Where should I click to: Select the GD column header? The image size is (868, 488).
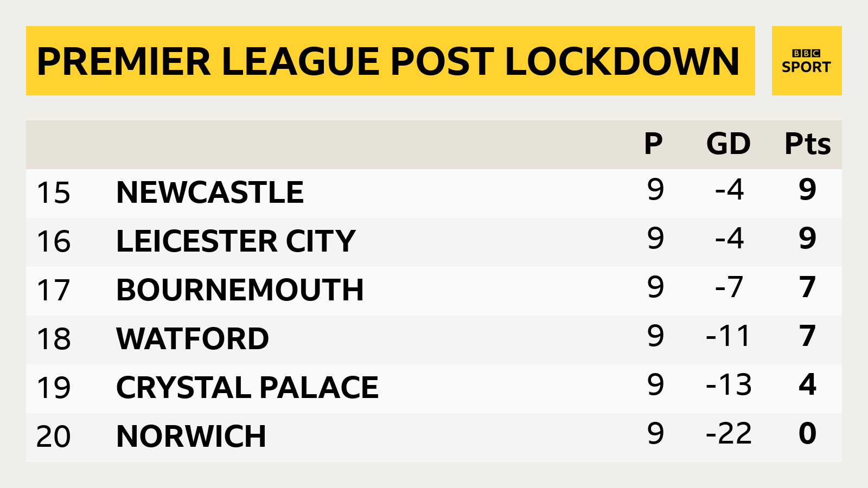tap(729, 144)
